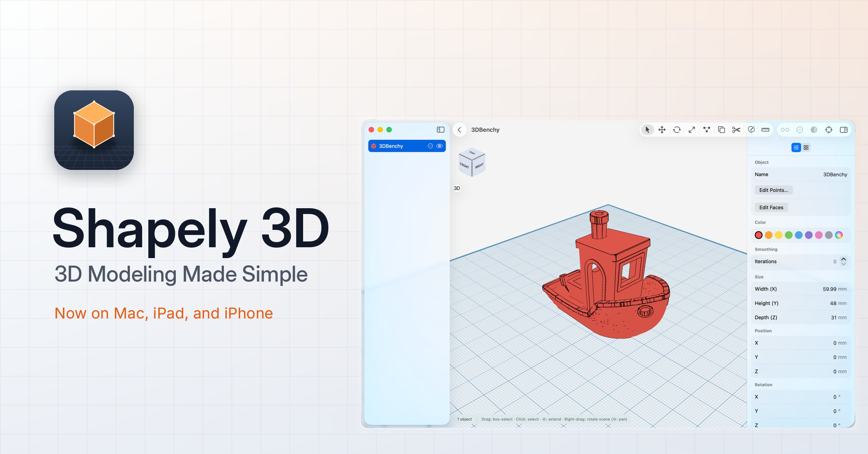
Task: Choose the orange color swatch
Action: (x=769, y=235)
